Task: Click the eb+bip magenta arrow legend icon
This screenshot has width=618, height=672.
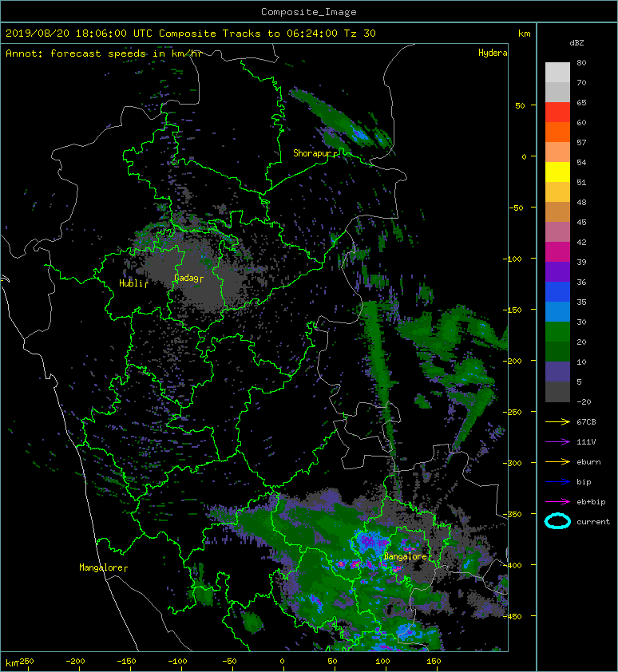Action: tap(557, 502)
